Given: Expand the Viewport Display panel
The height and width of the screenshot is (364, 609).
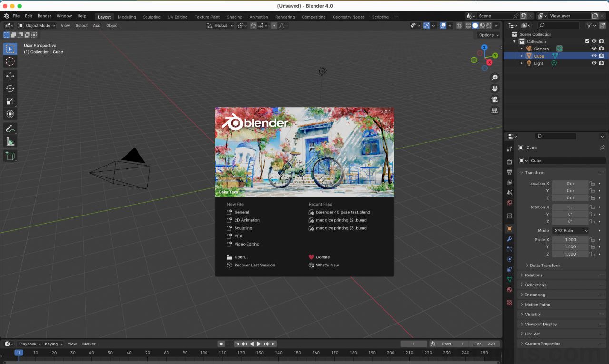Looking at the screenshot, I should coord(561,324).
